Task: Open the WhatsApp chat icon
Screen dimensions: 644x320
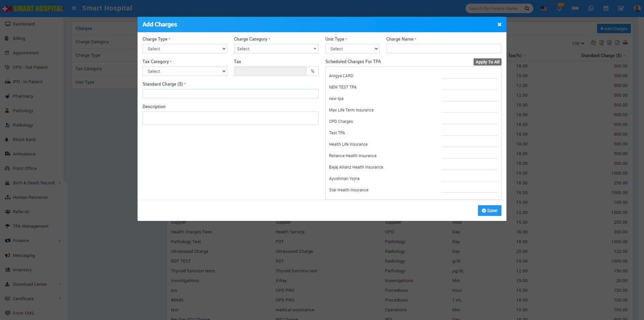Action: (x=590, y=8)
